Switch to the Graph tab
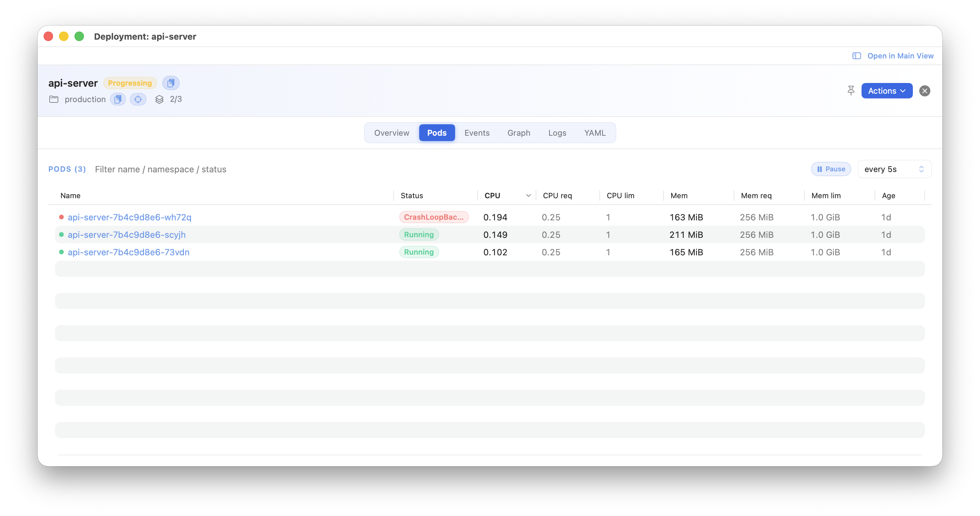The image size is (980, 516). (x=519, y=133)
